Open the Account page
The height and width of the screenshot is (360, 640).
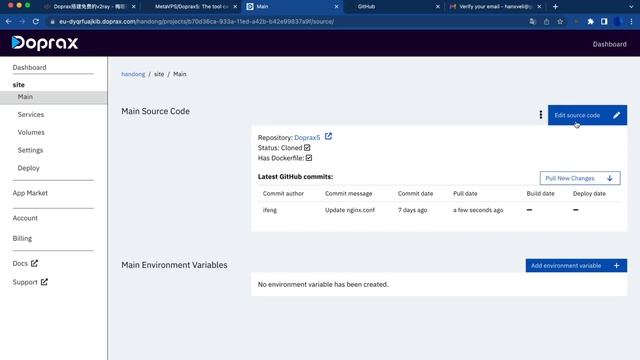[25, 218]
